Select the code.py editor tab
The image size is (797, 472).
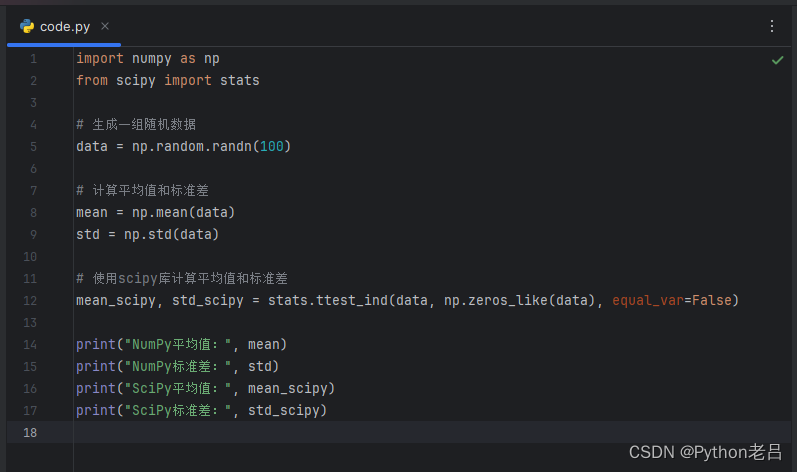coord(64,26)
